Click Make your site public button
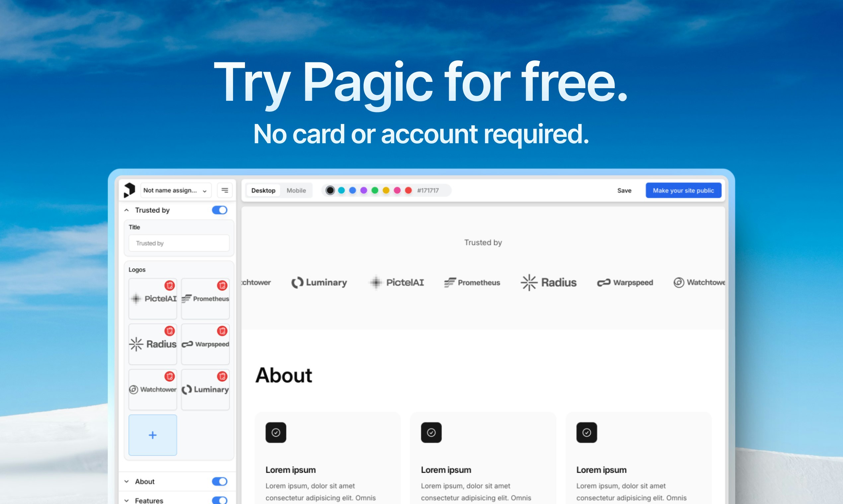The height and width of the screenshot is (504, 843). tap(683, 190)
